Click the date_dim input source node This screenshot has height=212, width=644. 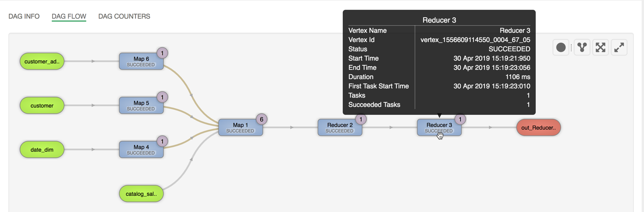click(x=42, y=150)
